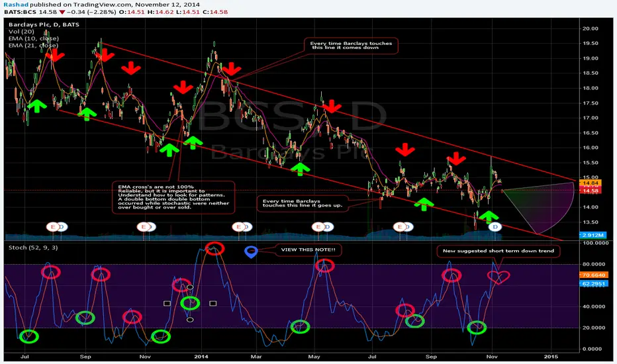Select 'New suggested short term down trend' callout
This screenshot has height=364, width=617.
point(498,251)
